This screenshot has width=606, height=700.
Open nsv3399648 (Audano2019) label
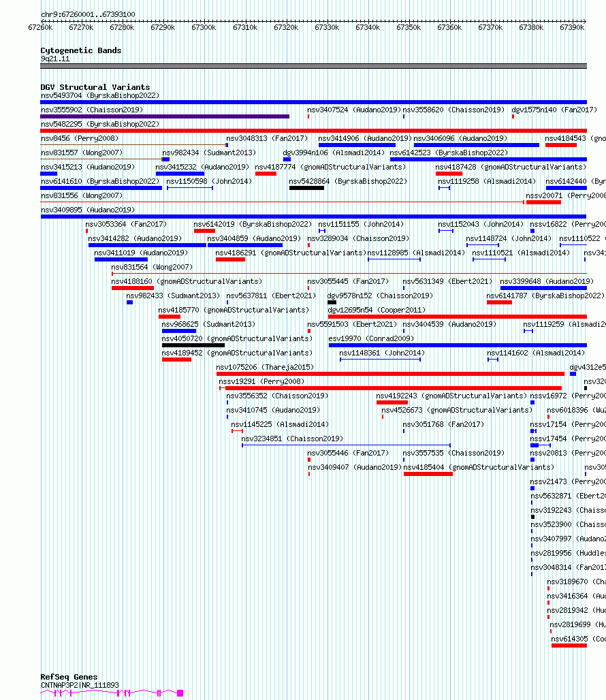[547, 281]
